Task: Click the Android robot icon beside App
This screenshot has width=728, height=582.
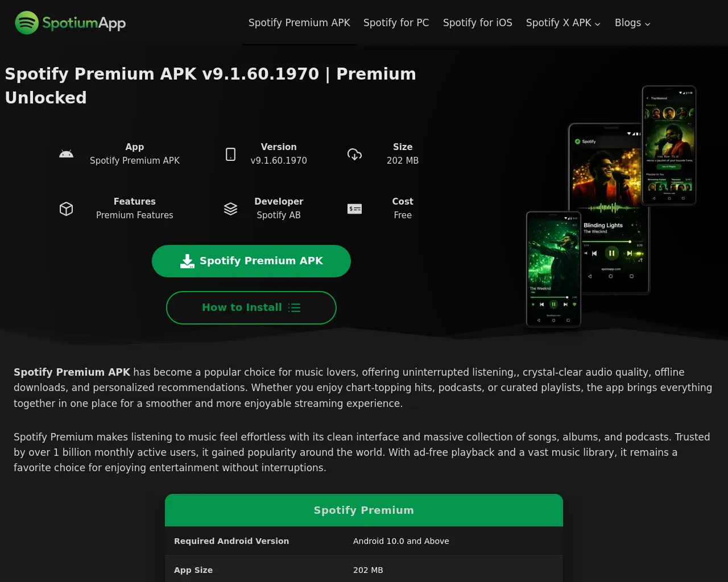Action: [x=67, y=154]
